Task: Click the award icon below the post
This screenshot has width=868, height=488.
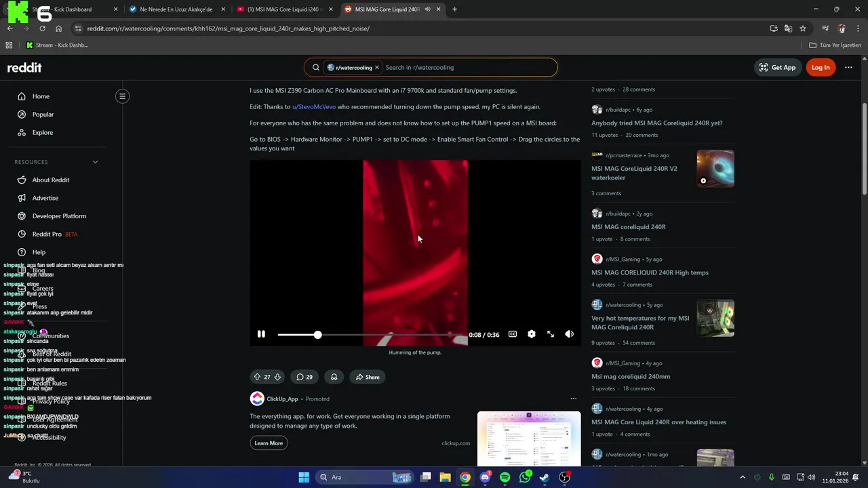Action: pyautogui.click(x=334, y=377)
